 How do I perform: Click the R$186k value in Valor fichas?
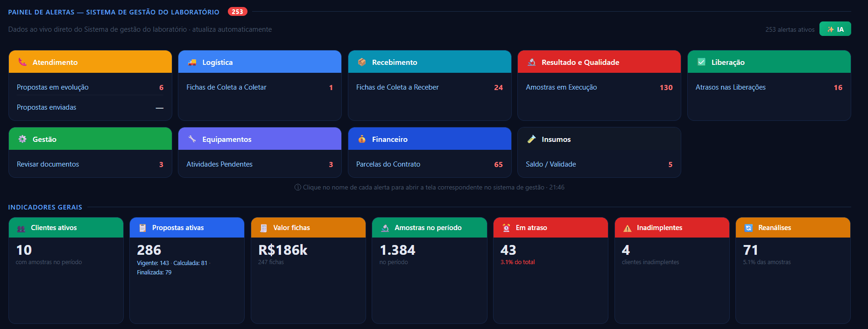click(x=283, y=250)
